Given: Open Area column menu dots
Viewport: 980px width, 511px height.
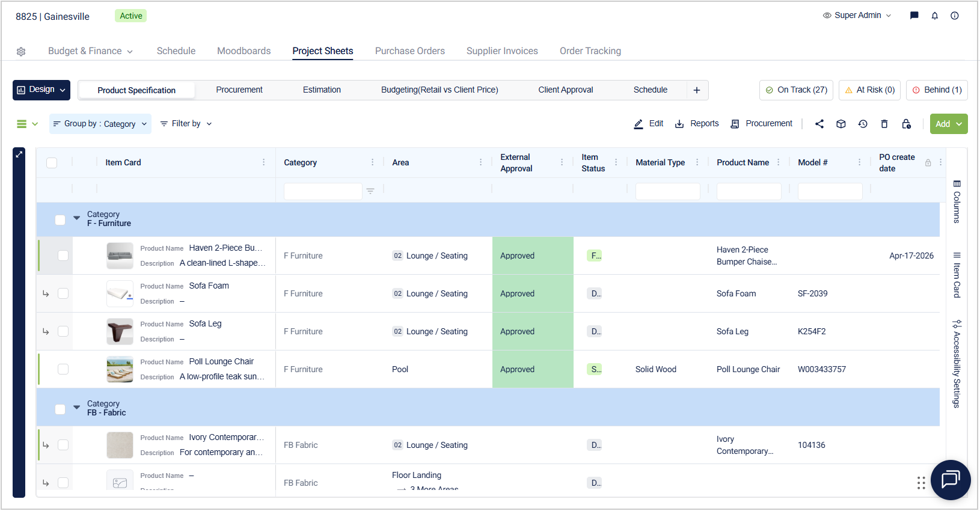Looking at the screenshot, I should click(480, 162).
